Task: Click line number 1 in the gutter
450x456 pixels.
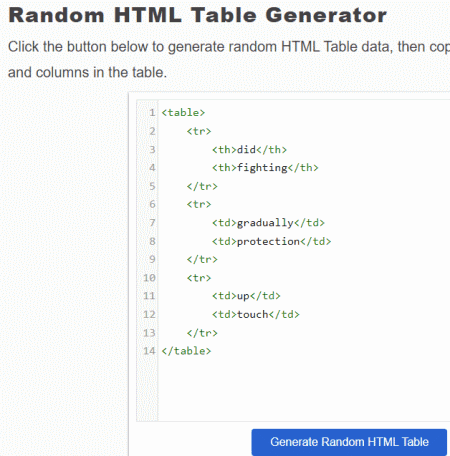Action: click(x=152, y=113)
